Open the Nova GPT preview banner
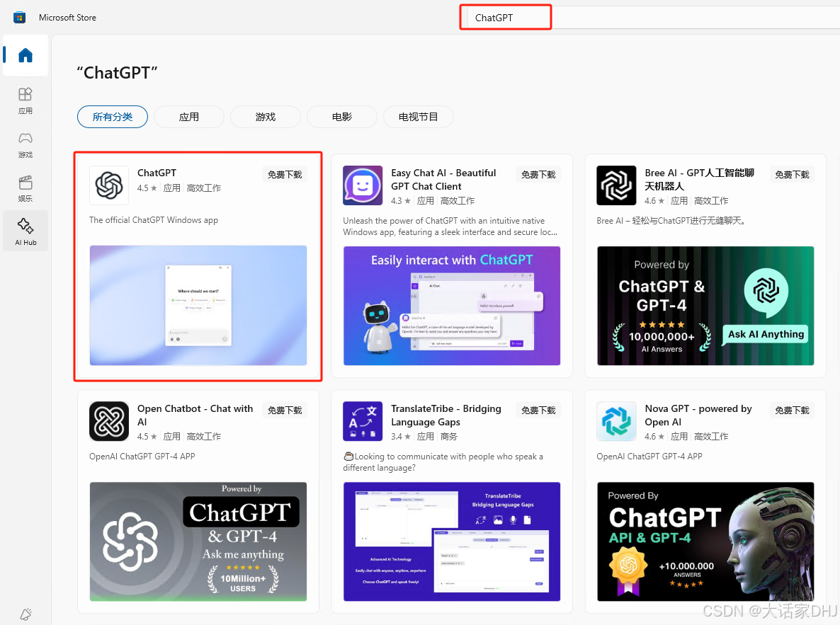 [705, 541]
